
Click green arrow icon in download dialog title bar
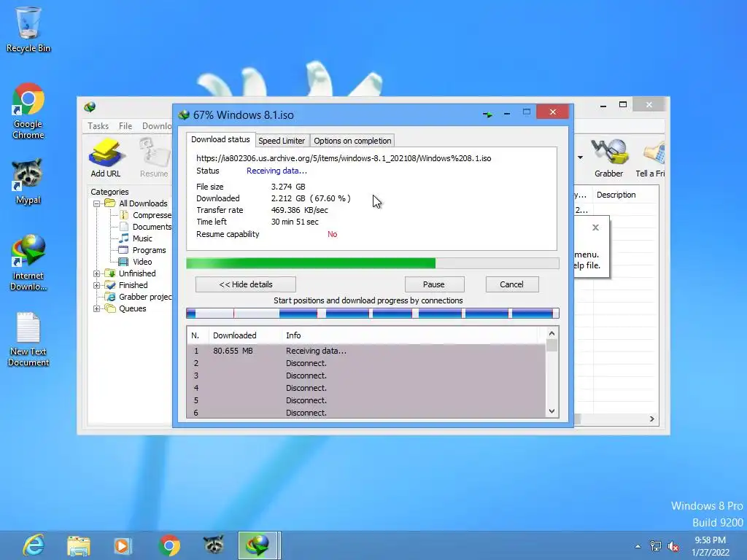coord(487,114)
